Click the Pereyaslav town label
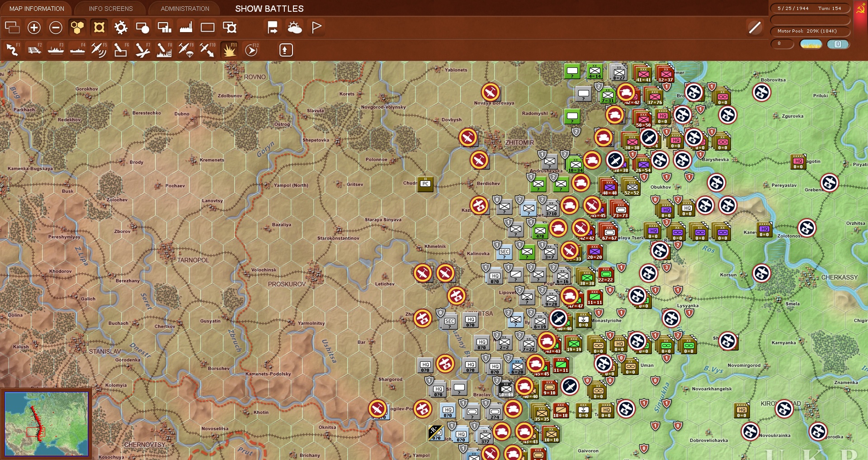This screenshot has height=460, width=868. 784,185
